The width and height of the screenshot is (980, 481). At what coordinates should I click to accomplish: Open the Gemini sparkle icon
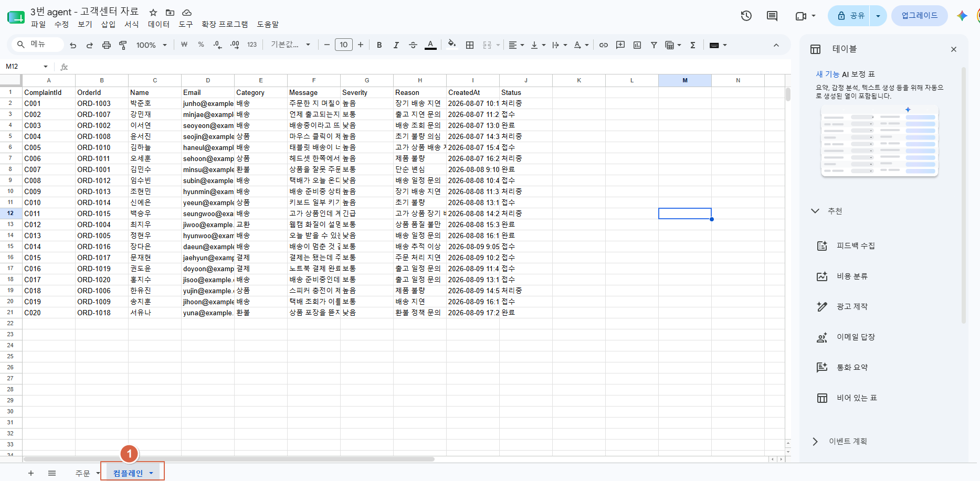tap(962, 16)
